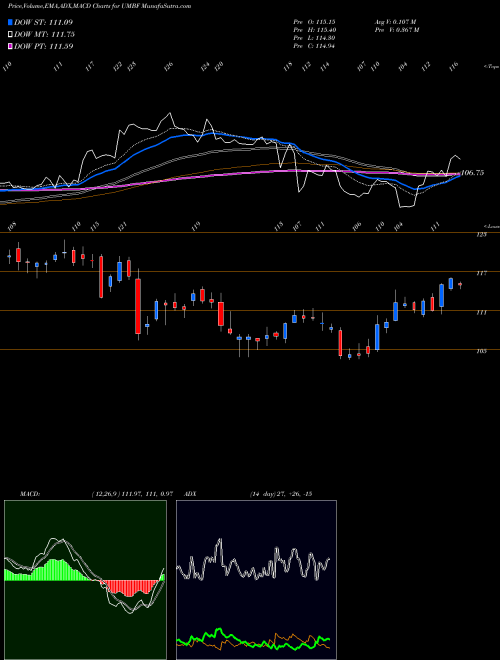This screenshot has width=500, height=660.
Task: Click the 'MACD:' panel heading
Action: click(x=29, y=494)
